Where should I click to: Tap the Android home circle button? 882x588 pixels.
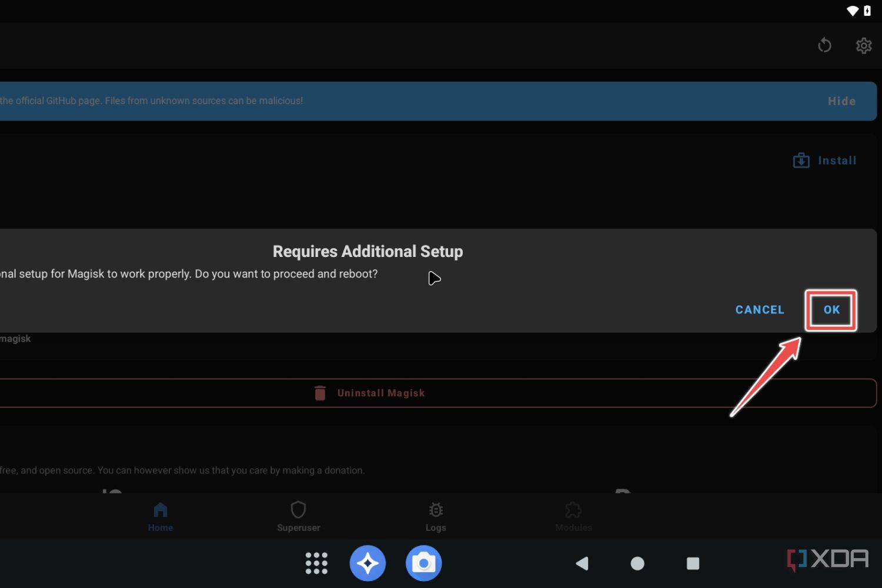[x=637, y=563]
